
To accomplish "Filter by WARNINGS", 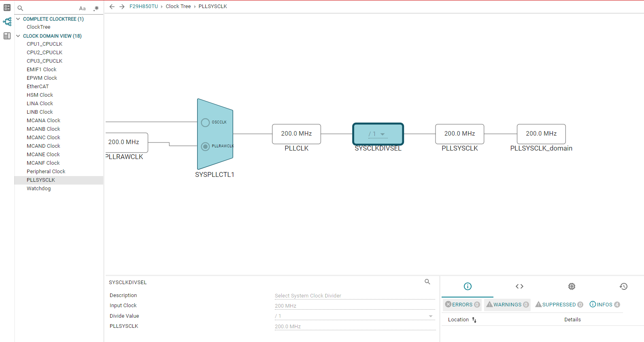I will [x=508, y=304].
